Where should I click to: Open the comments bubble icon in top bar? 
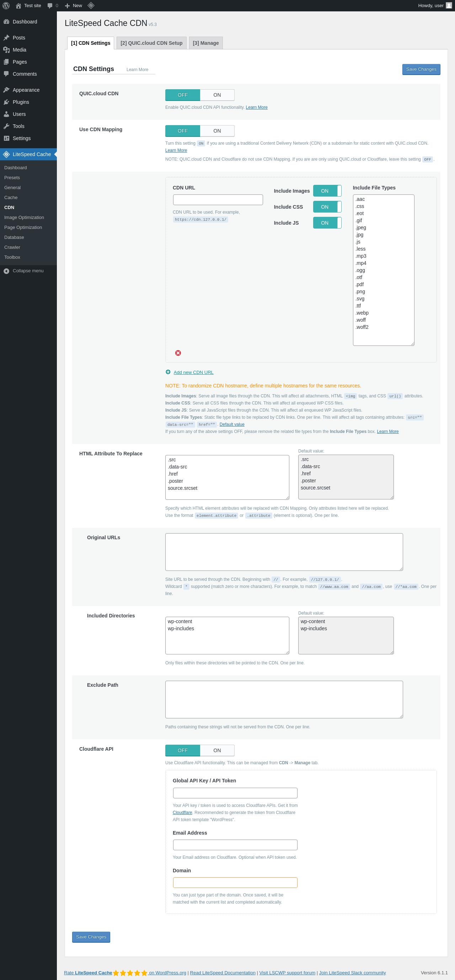[x=50, y=6]
